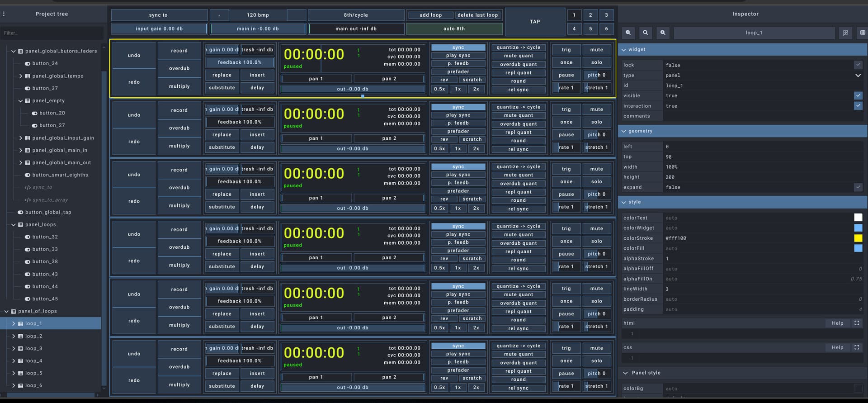868x403 pixels.
Task: Click the Filter field in Project tree
Action: [52, 33]
